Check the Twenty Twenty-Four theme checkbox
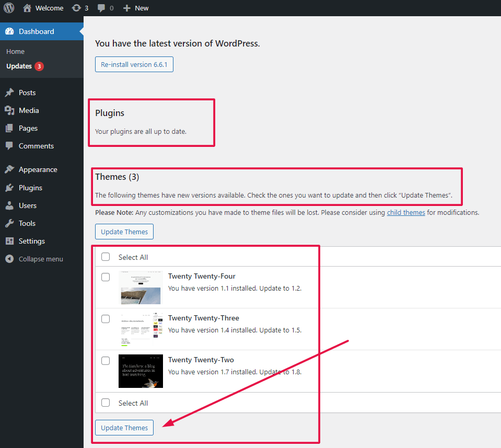 (106, 277)
